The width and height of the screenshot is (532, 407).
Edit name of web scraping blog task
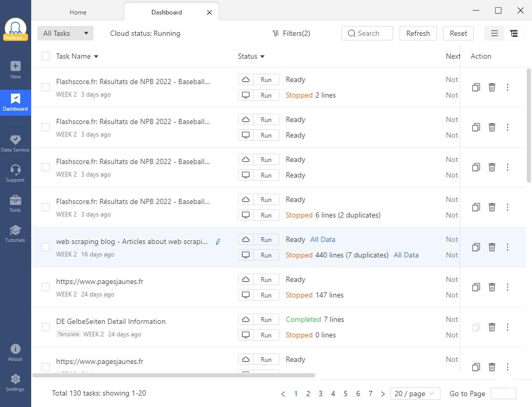click(x=218, y=241)
